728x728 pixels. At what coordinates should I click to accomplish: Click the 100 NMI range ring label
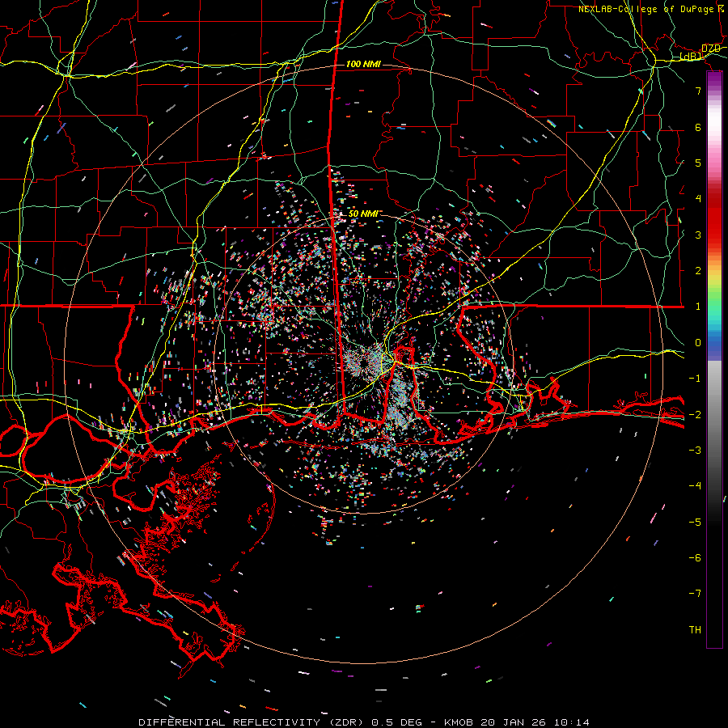[x=363, y=64]
